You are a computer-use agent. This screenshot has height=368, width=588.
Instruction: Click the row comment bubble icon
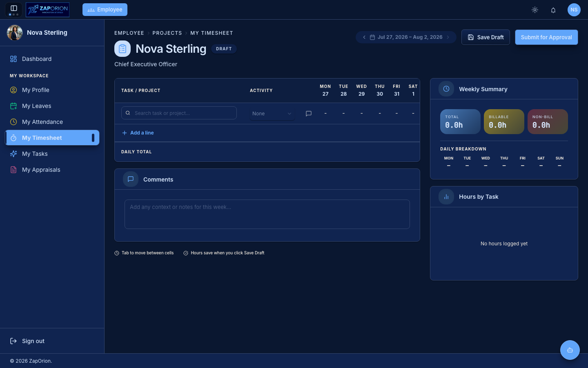(309, 114)
